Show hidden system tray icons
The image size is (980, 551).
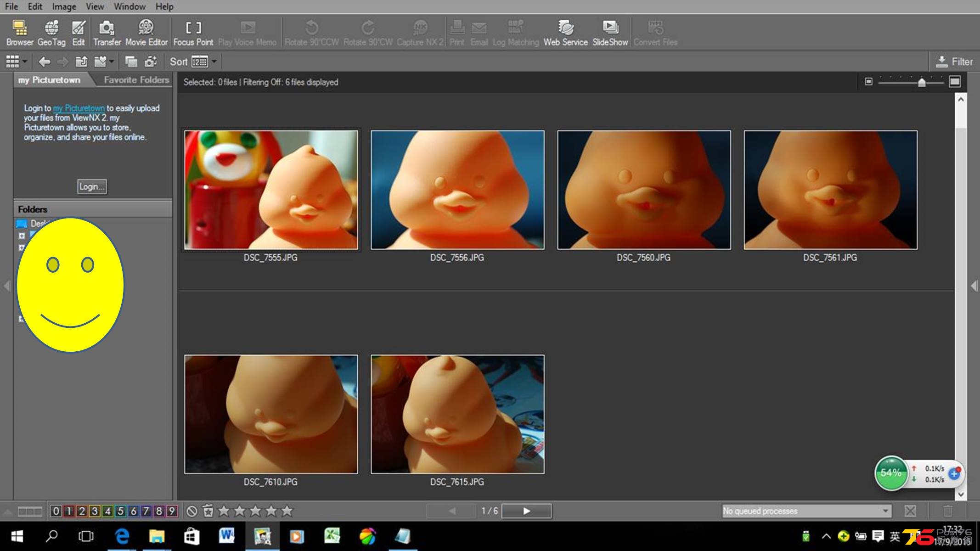point(826,536)
